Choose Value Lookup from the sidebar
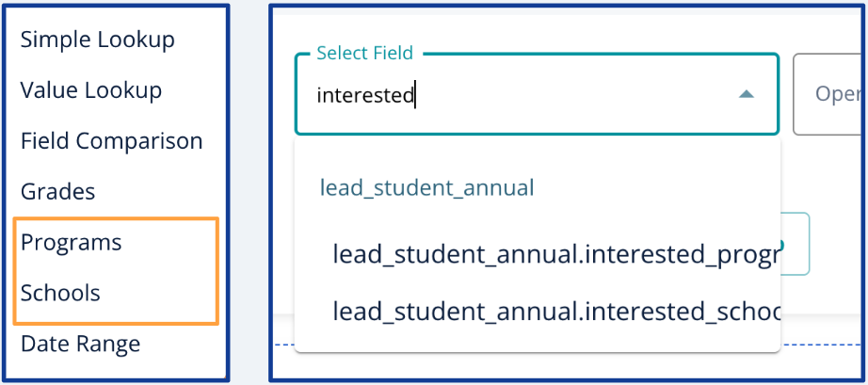Image resolution: width=868 pixels, height=385 pixels. (x=91, y=90)
